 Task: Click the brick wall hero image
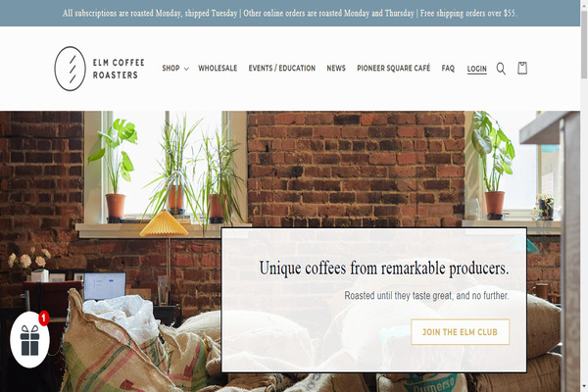[x=356, y=167]
